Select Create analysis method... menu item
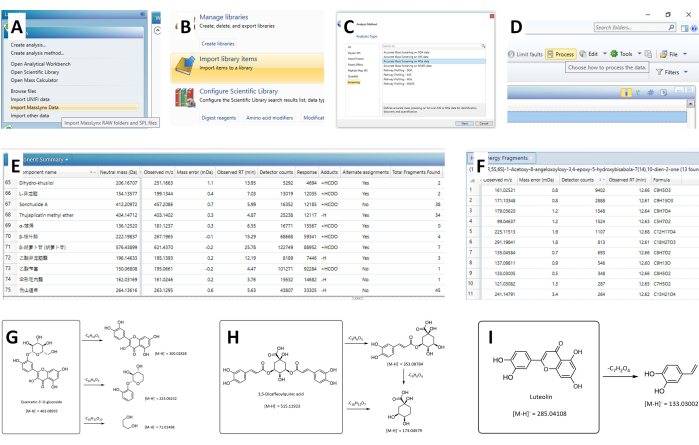699x445 pixels. (37, 53)
